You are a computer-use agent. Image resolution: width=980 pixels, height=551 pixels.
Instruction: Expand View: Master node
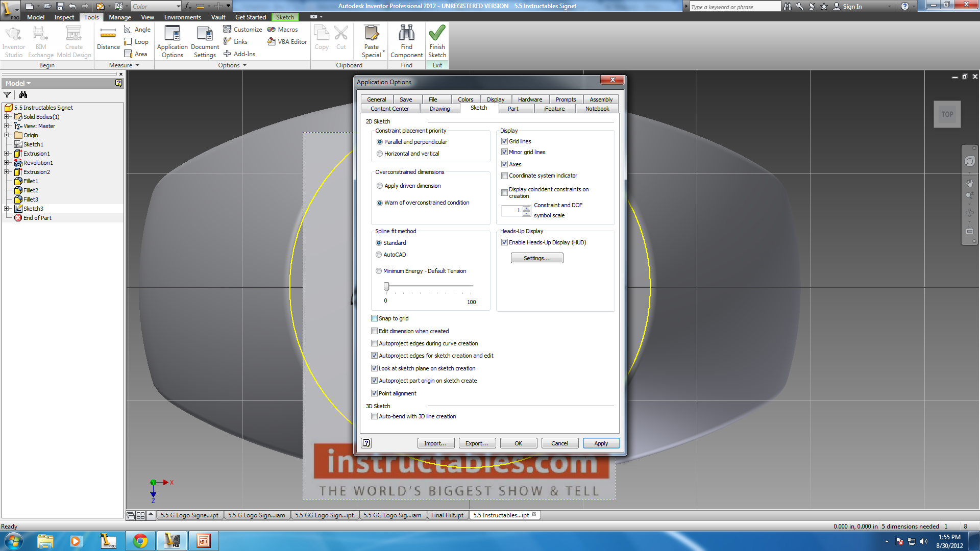(x=7, y=126)
